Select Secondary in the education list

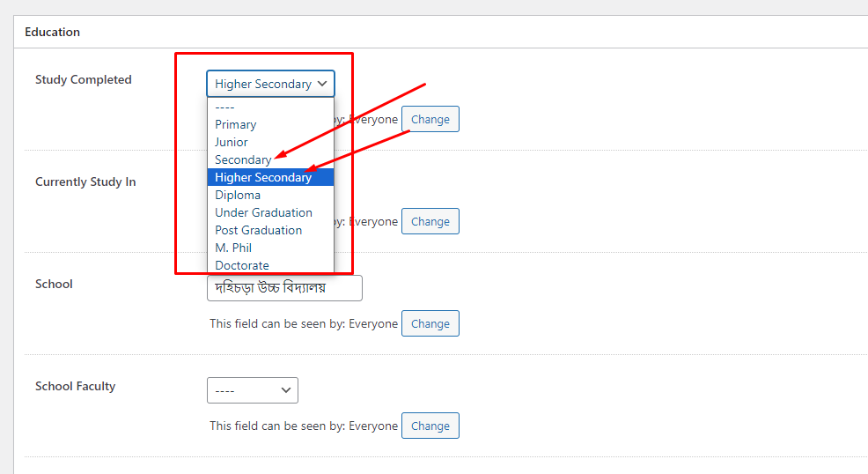pyautogui.click(x=243, y=159)
